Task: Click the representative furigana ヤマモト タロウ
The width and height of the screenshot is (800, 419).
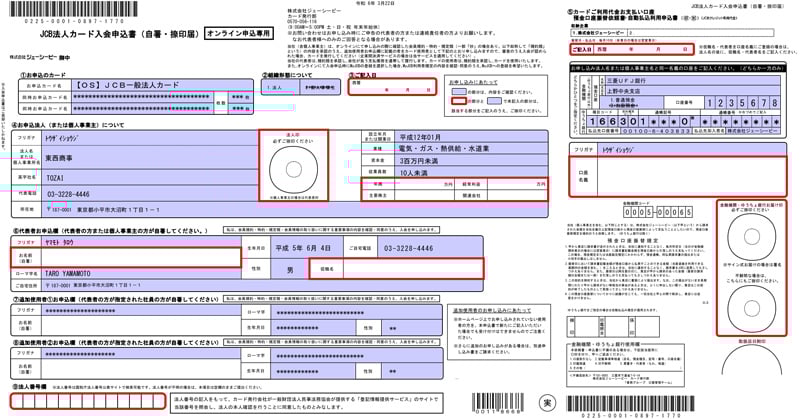Action: pos(59,242)
